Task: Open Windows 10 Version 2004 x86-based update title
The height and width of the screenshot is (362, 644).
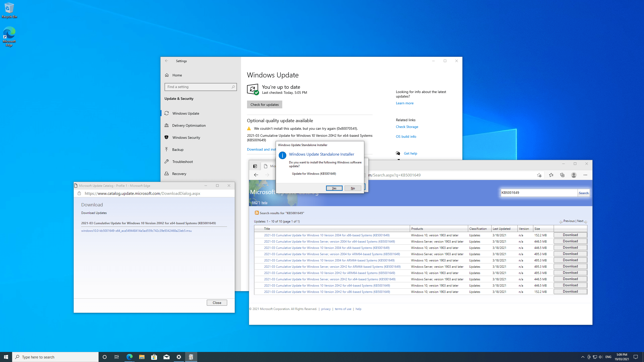Action: (x=327, y=235)
